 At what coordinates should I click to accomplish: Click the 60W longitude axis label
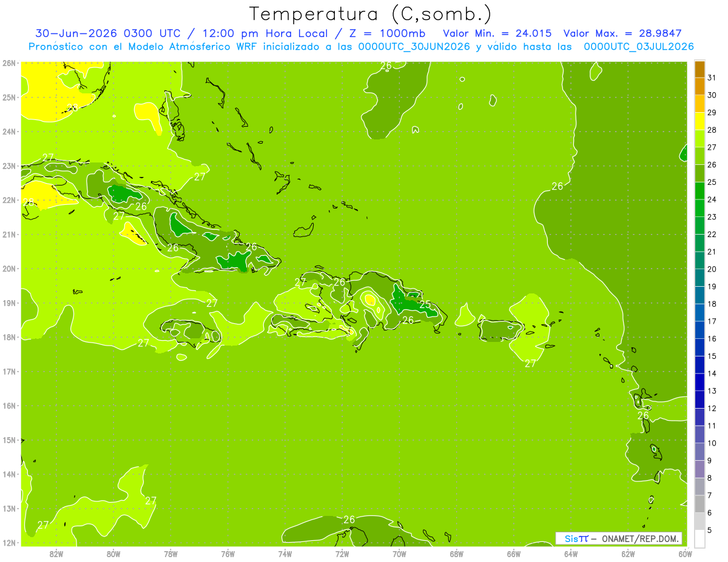pyautogui.click(x=685, y=553)
